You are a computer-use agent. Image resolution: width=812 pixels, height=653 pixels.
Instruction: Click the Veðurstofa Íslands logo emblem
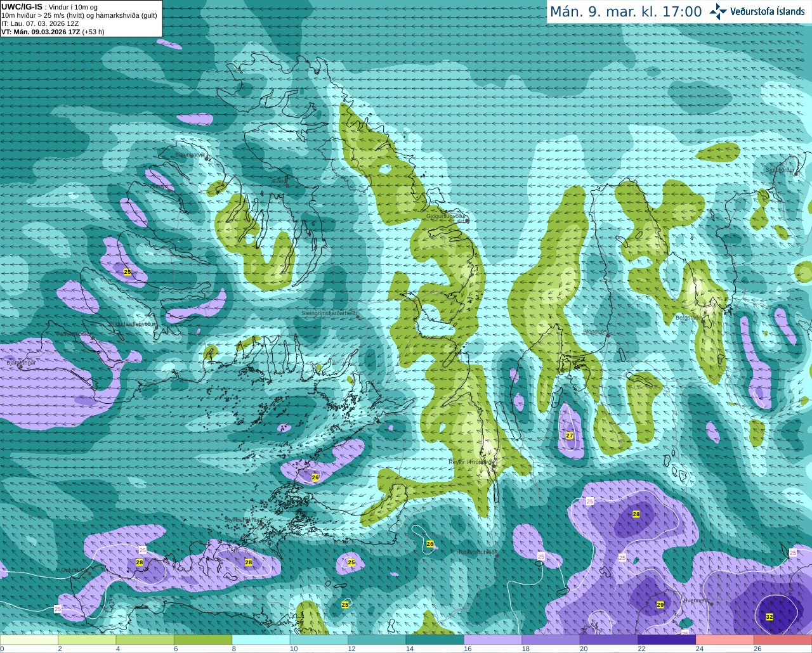pyautogui.click(x=718, y=11)
